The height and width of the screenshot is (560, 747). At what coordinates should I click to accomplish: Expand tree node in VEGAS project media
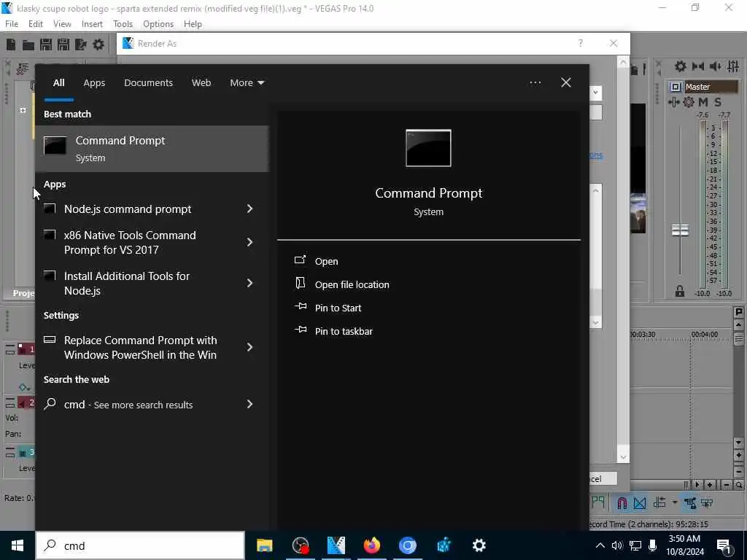point(23,110)
